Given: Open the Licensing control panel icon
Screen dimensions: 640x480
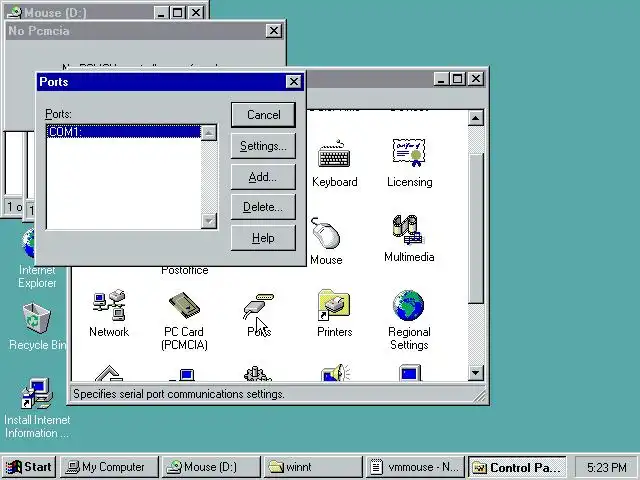Looking at the screenshot, I should [409, 153].
